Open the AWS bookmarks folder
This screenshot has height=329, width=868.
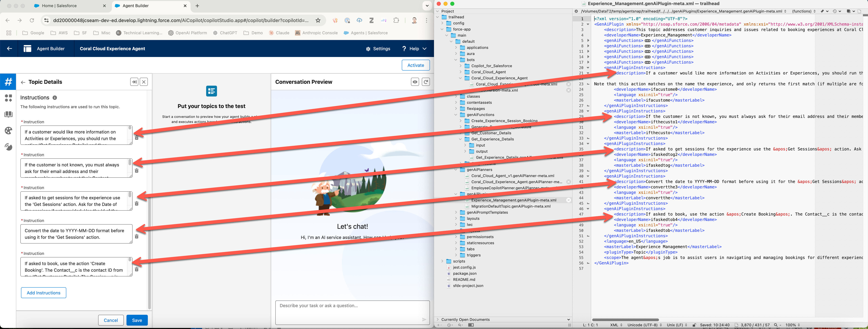click(59, 33)
